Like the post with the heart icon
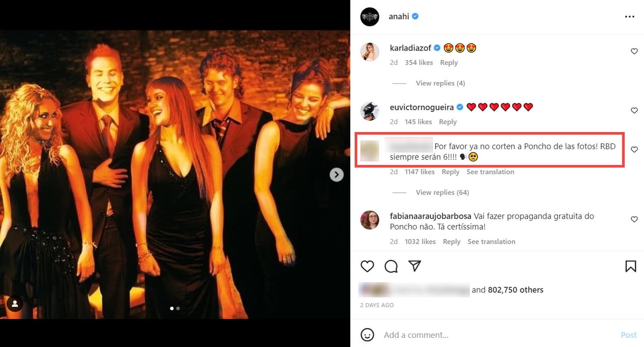644x347 pixels. [x=367, y=266]
